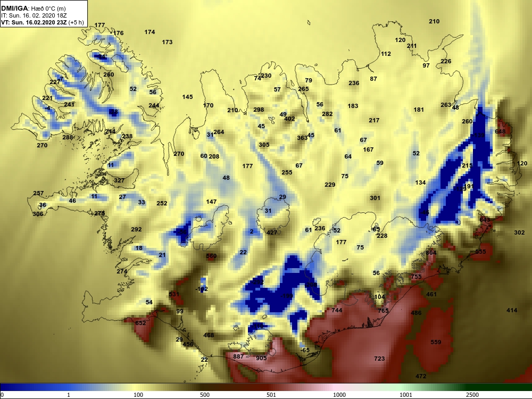Click the legend label '2500'
Image resolution: width=532 pixels, height=399 pixels.
click(x=472, y=395)
